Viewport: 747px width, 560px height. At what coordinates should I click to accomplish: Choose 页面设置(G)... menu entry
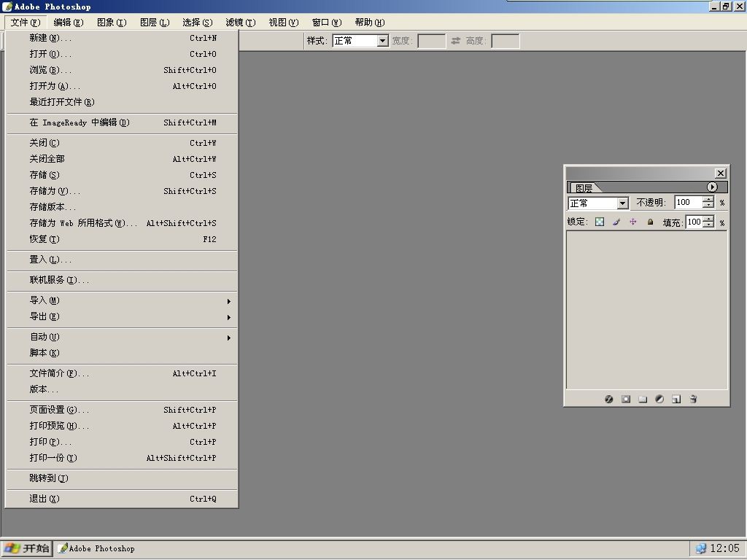pyautogui.click(x=122, y=410)
